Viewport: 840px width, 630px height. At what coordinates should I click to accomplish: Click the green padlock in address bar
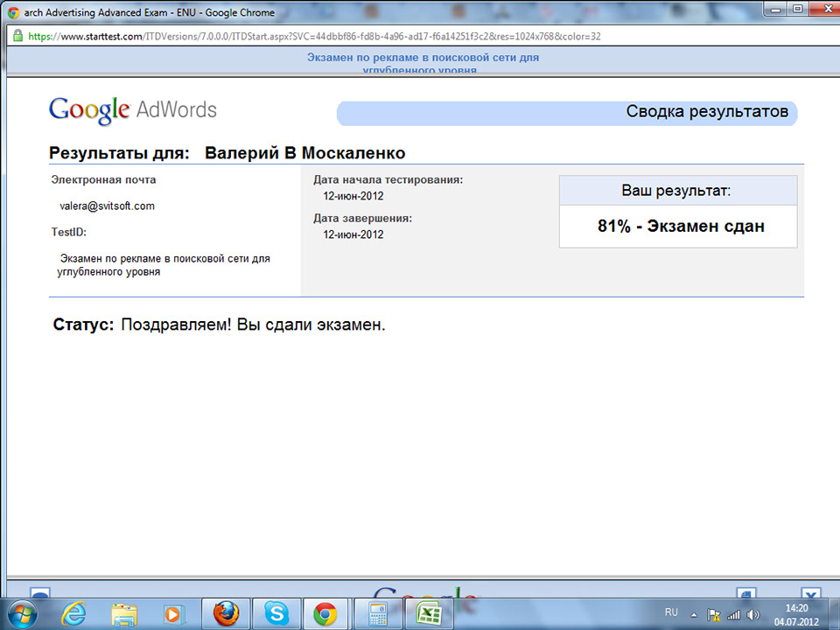click(x=17, y=36)
